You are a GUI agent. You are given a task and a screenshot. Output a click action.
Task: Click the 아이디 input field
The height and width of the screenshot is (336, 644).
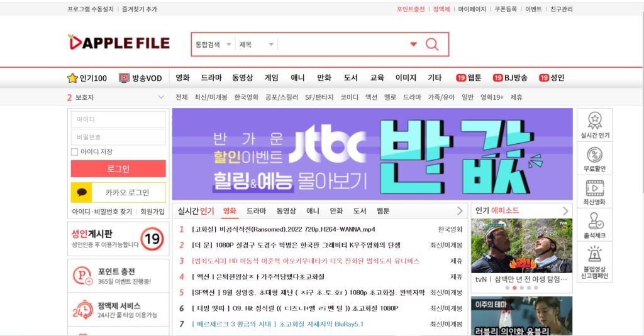[x=118, y=119]
